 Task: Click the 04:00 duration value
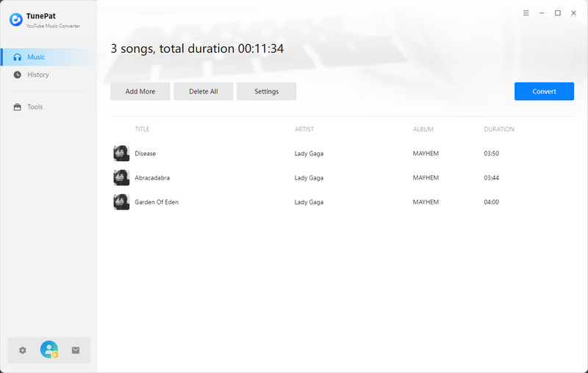[491, 202]
